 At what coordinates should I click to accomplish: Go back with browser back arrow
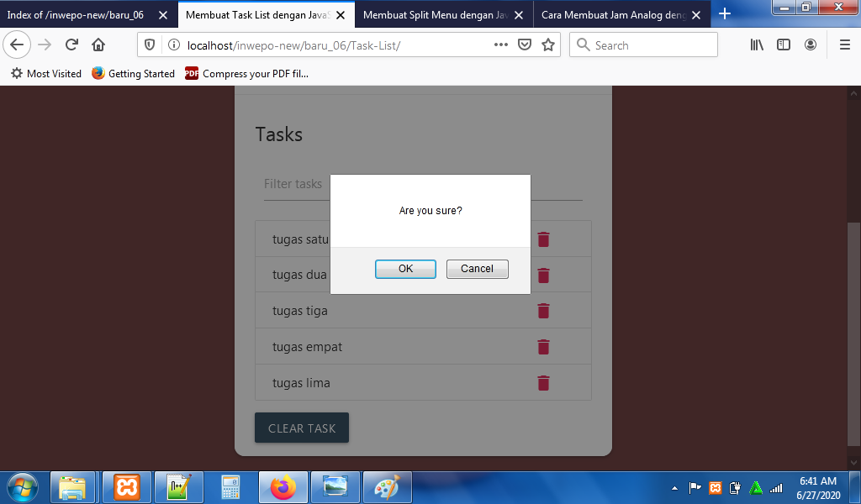click(17, 45)
